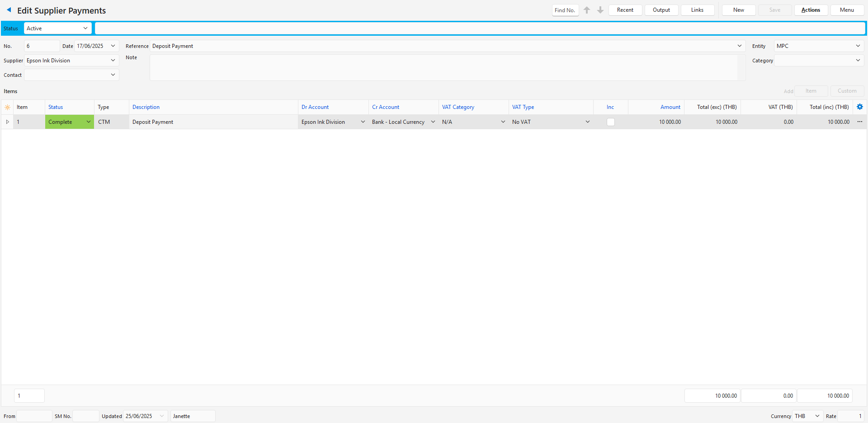Viewport: 868px width, 423px height.
Task: Toggle the Inc checkbox for item 1
Action: pyautogui.click(x=610, y=122)
